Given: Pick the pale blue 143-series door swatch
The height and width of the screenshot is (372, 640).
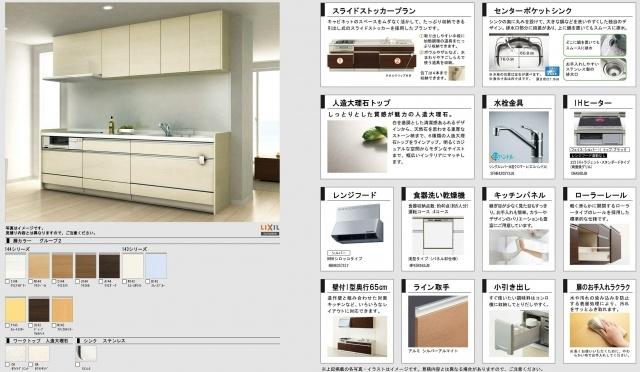Looking at the screenshot, I should 156,265.
